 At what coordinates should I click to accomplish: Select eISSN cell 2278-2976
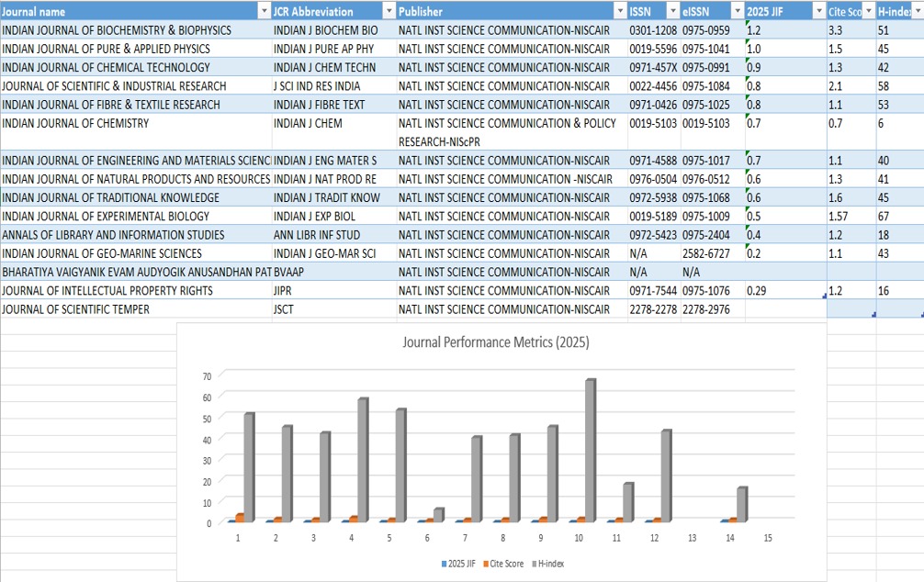[713, 309]
